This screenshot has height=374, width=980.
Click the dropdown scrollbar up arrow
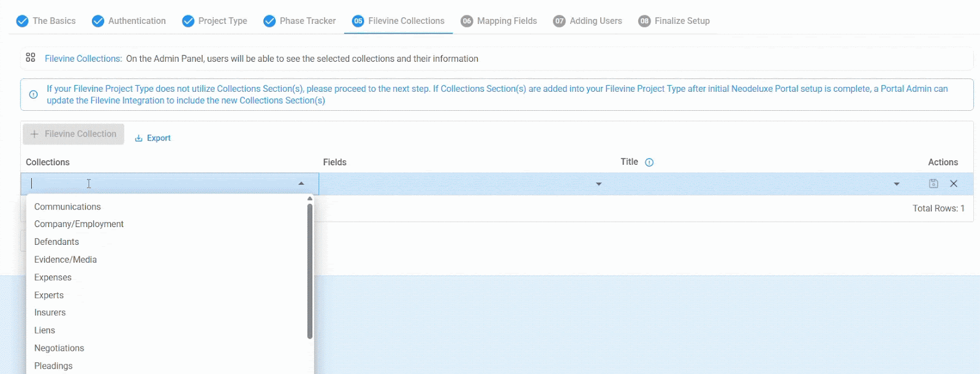(310, 198)
